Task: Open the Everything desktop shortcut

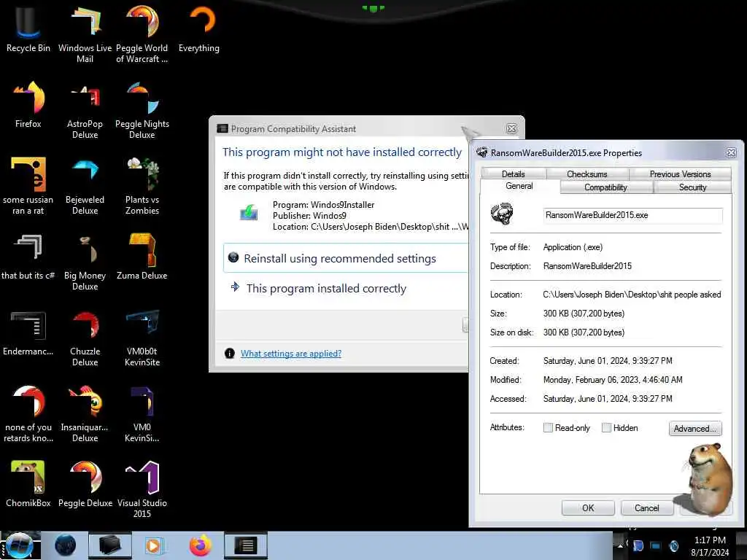Action: pos(198,29)
